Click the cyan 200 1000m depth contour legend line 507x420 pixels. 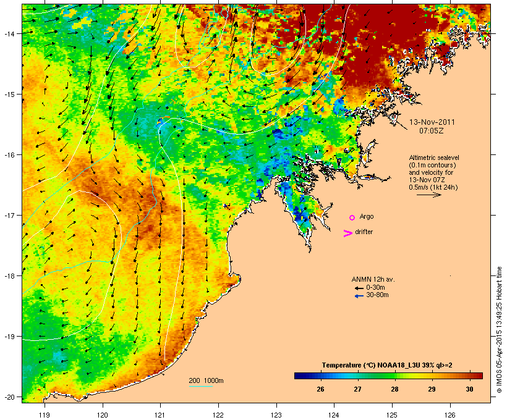pos(200,387)
